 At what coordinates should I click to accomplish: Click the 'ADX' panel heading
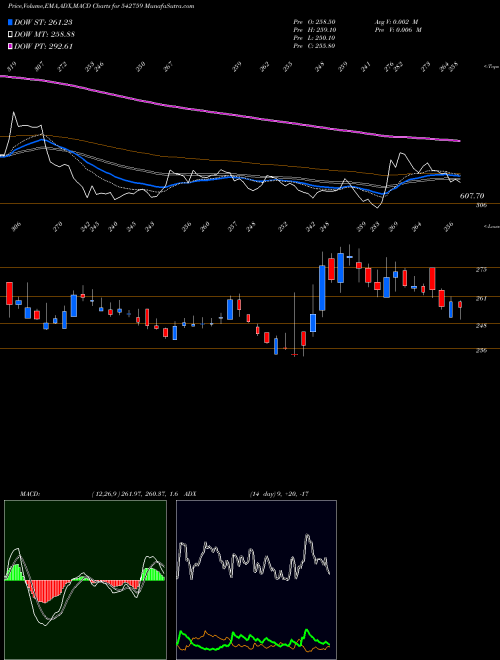(x=191, y=494)
